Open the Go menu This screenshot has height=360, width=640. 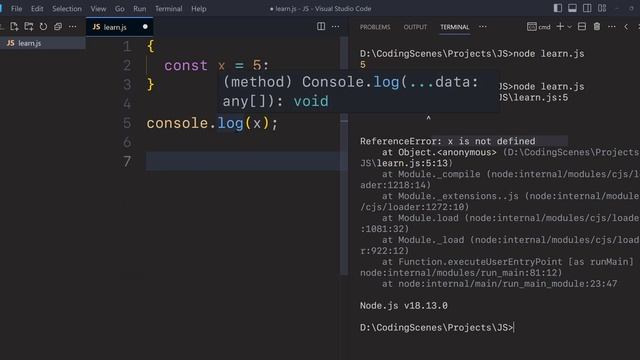[x=120, y=9]
